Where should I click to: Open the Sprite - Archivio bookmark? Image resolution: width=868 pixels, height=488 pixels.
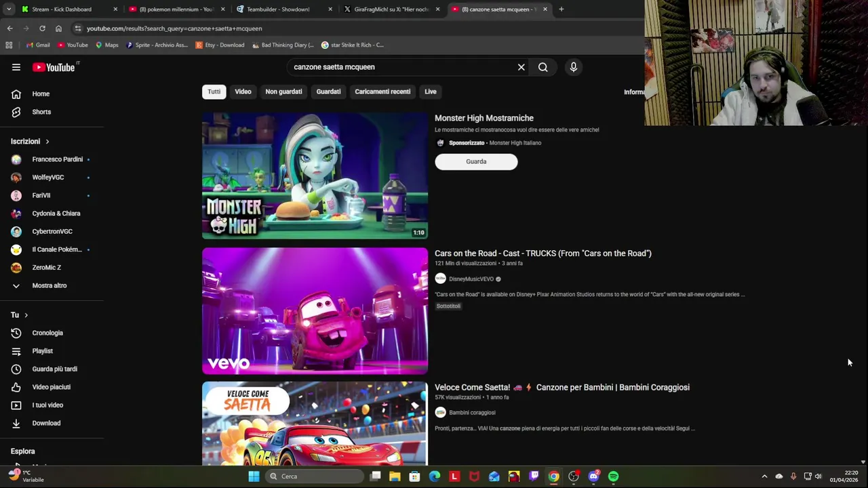(157, 45)
